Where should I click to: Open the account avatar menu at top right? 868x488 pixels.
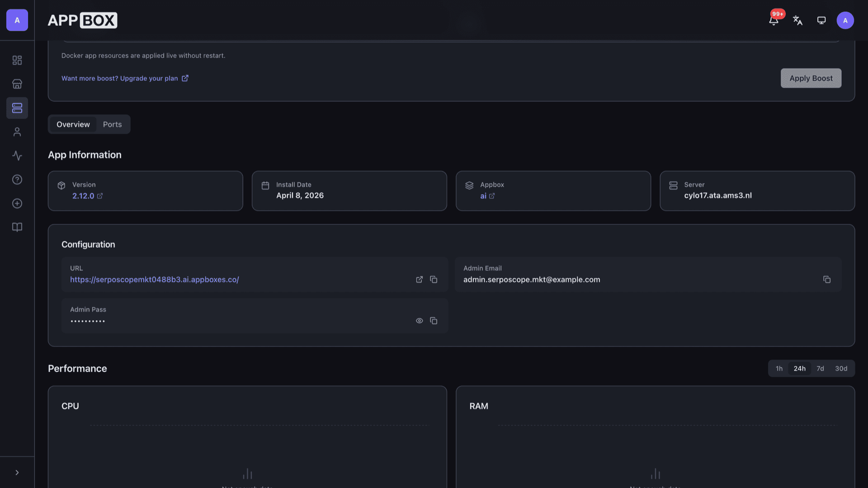pyautogui.click(x=845, y=20)
